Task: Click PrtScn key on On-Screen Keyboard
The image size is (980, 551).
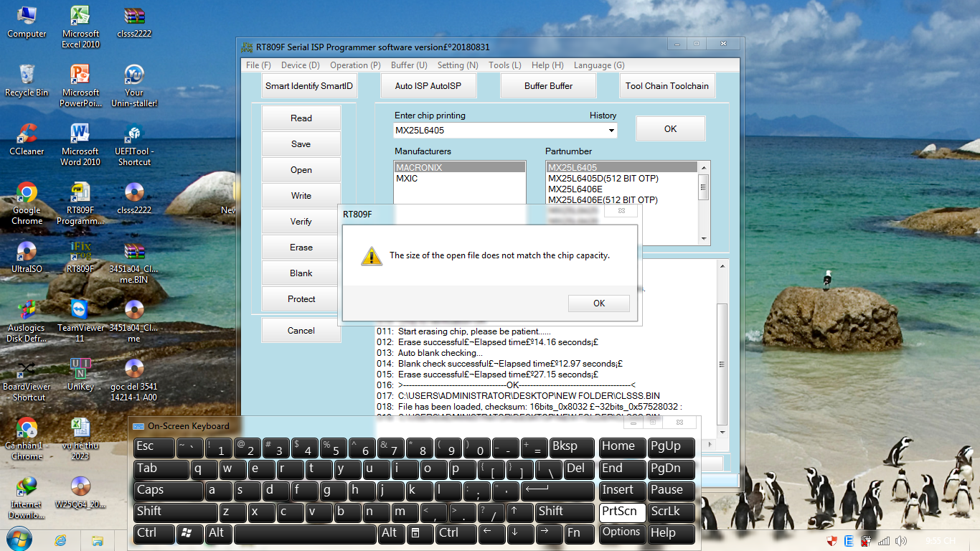Action: (622, 512)
